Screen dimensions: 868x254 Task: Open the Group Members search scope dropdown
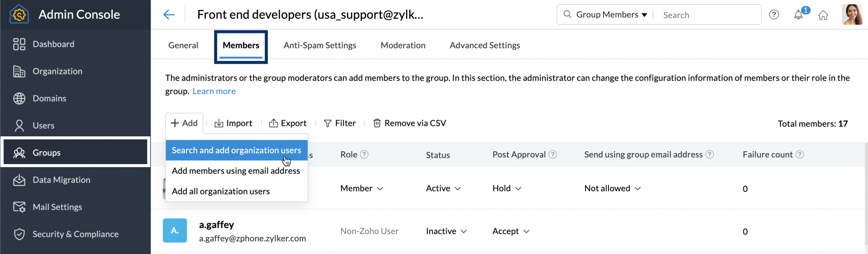coord(612,15)
